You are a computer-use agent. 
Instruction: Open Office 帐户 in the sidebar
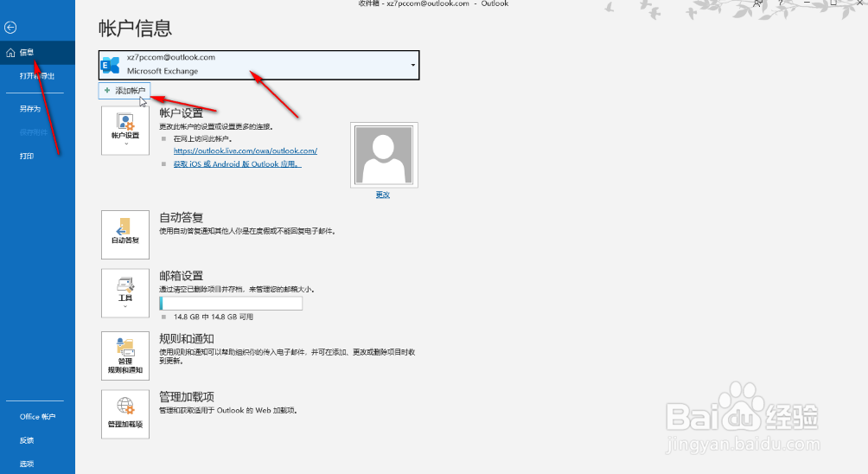(x=37, y=417)
